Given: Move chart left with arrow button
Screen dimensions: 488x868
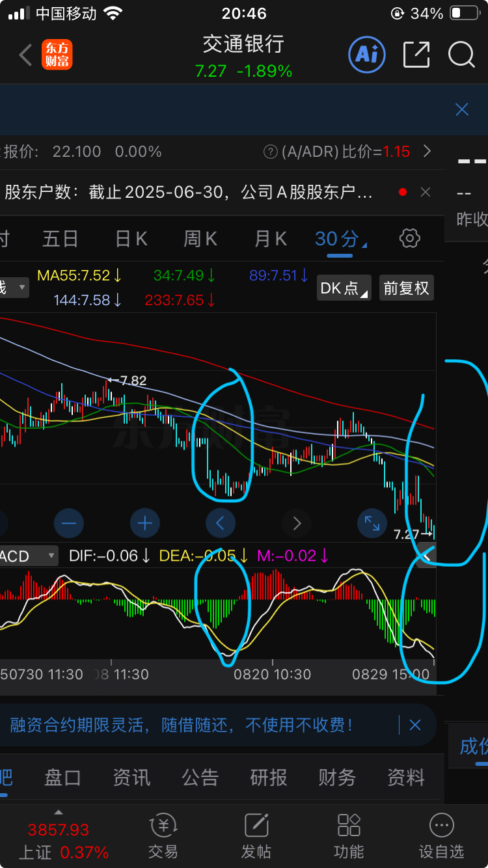Looking at the screenshot, I should [221, 522].
